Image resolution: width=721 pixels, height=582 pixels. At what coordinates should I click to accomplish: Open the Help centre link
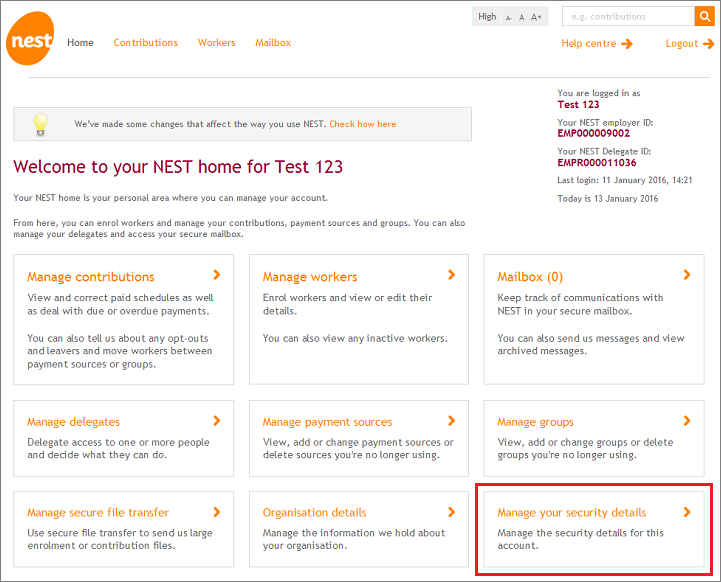tap(589, 44)
